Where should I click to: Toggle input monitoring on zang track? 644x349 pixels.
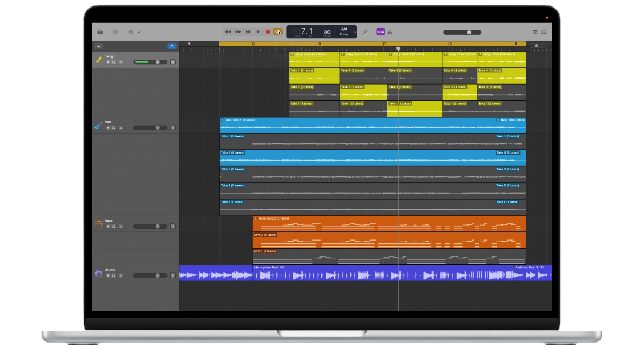[x=121, y=62]
